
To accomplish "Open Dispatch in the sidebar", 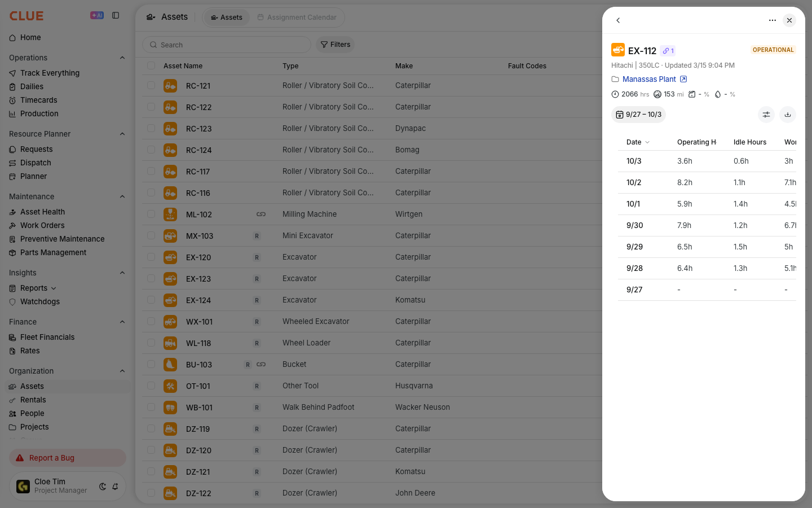I will pos(36,163).
